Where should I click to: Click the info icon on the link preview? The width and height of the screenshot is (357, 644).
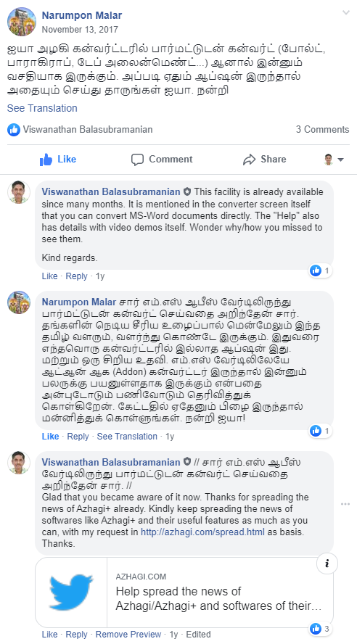[x=327, y=564]
